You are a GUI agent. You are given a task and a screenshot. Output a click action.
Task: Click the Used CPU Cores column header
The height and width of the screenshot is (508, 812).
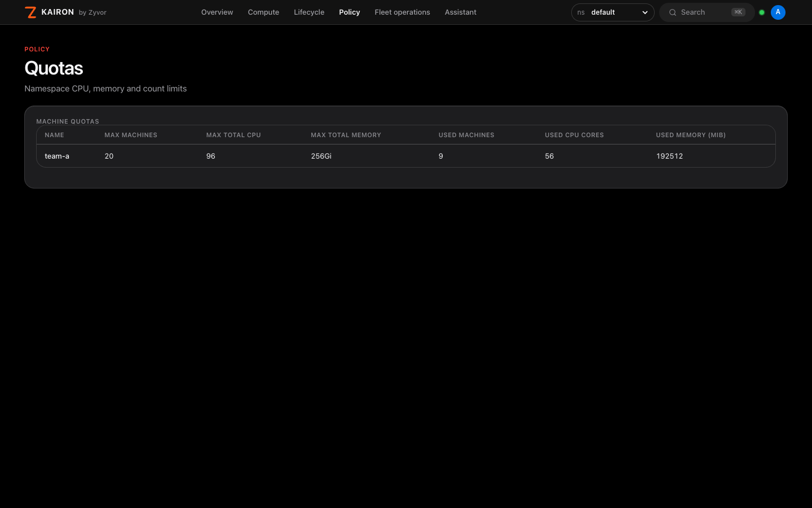574,135
